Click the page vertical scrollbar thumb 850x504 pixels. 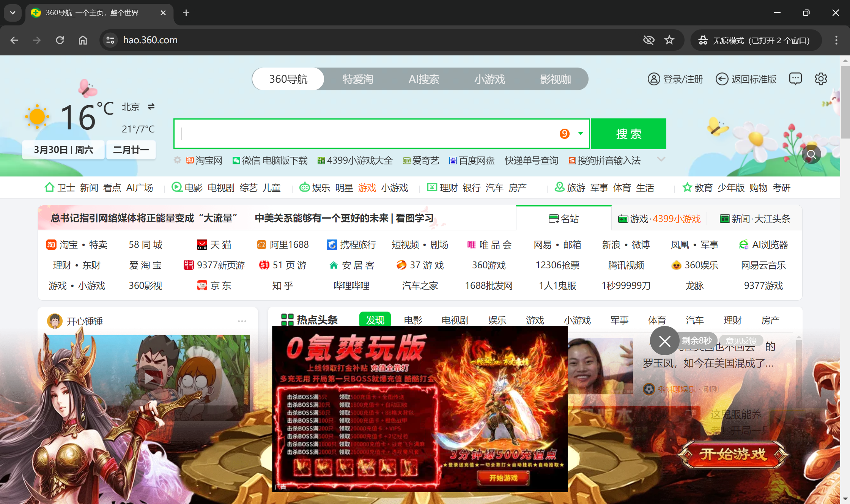point(845,102)
